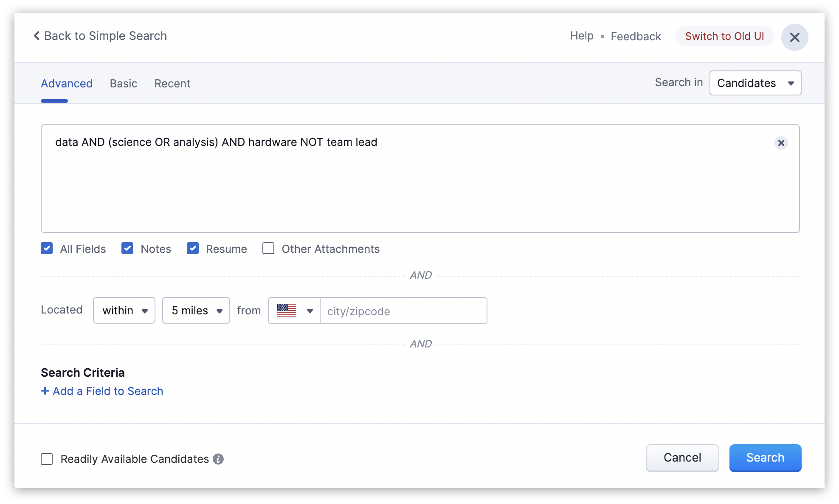This screenshot has width=839, height=504.
Task: Open the Feedback link
Action: click(636, 36)
